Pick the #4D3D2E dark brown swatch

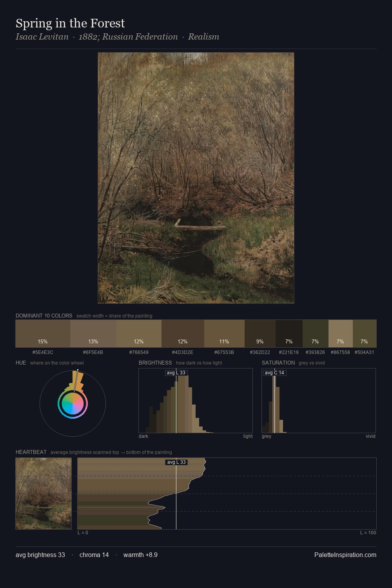[183, 334]
